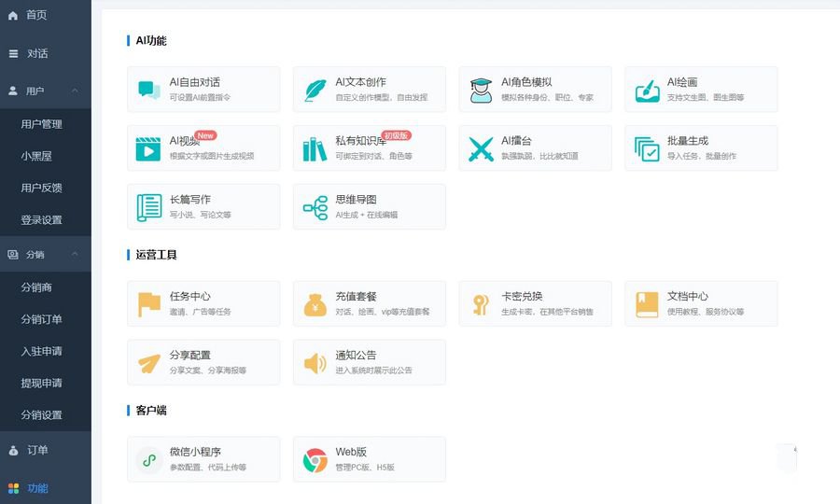Open the 批量生成 card title
840x504 pixels.
tap(687, 141)
